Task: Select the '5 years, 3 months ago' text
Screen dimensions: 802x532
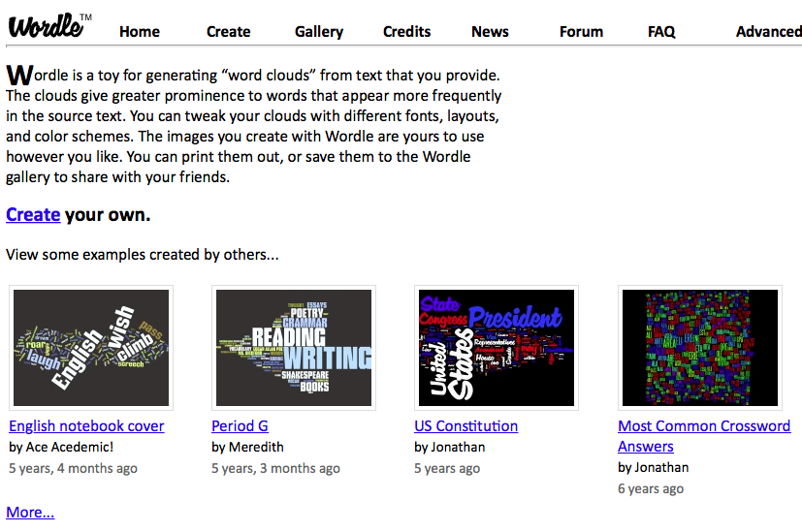Action: coord(275,468)
